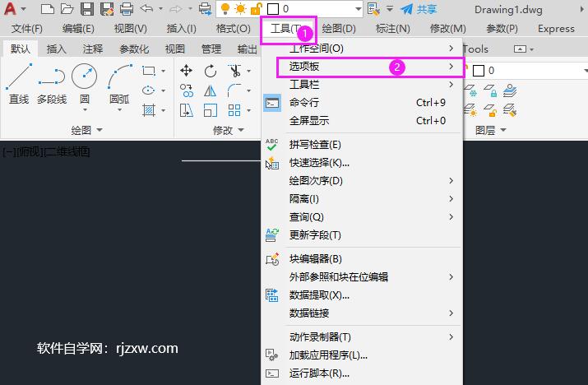Viewport: 588px width, 385px height.
Task: Choose Load Application (加载应用程序) menu item
Action: [362, 355]
